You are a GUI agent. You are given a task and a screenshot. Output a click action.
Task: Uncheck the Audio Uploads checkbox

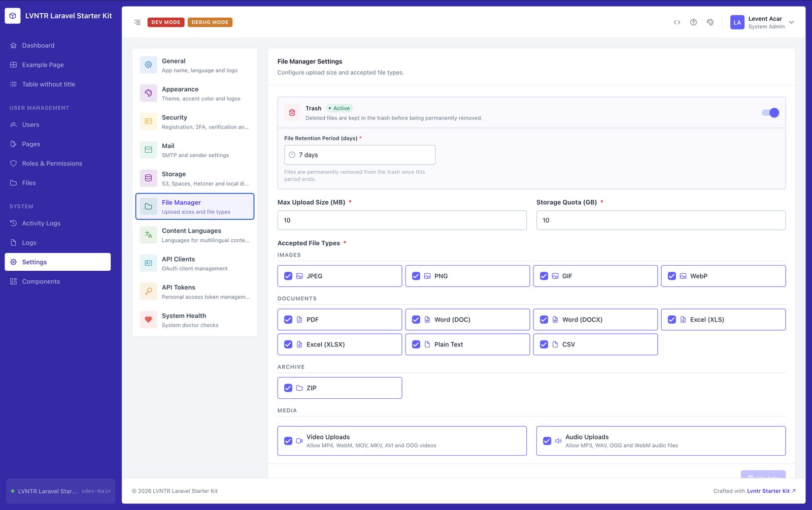(x=547, y=441)
